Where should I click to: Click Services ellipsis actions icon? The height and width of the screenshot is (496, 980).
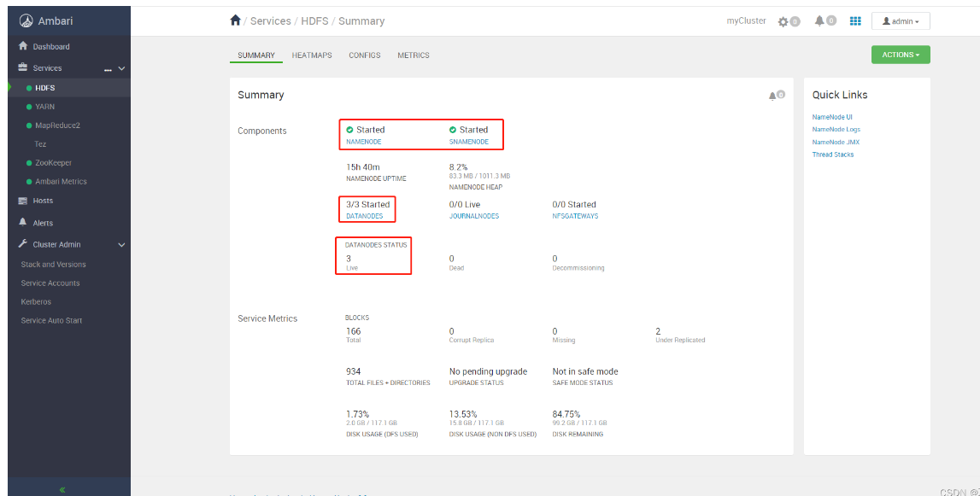(x=109, y=68)
